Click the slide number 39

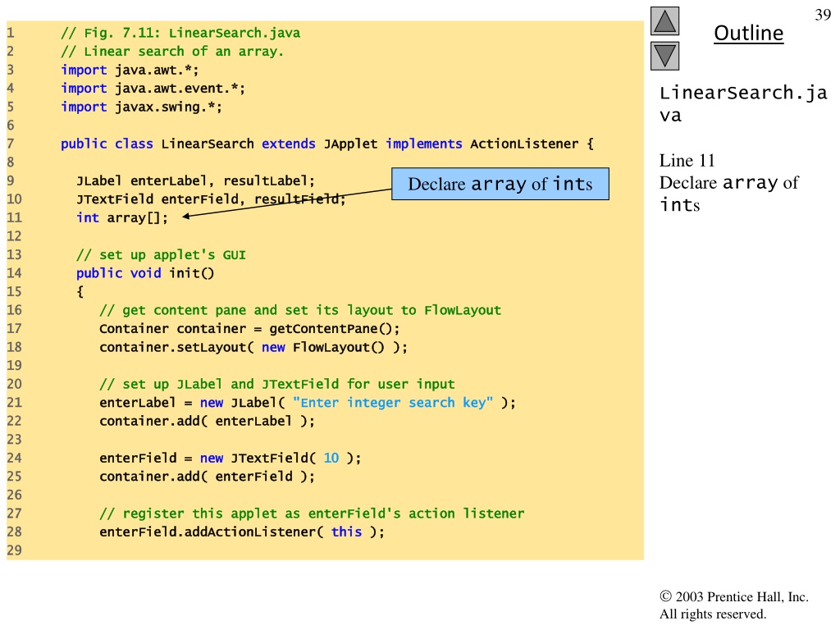coord(822,15)
